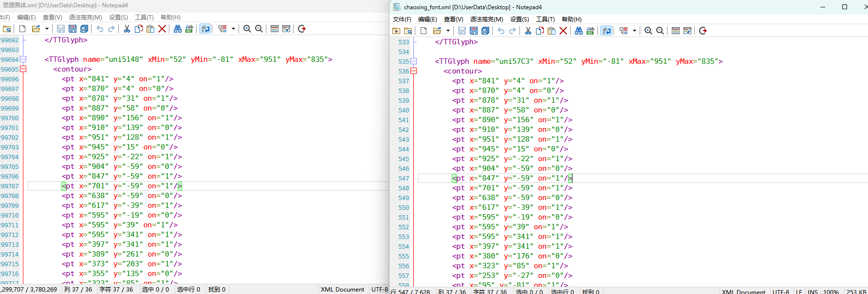The image size is (868, 294).
Task: Open folding dropdown arrow in chaoxing_font.xml window
Action: pos(634,31)
